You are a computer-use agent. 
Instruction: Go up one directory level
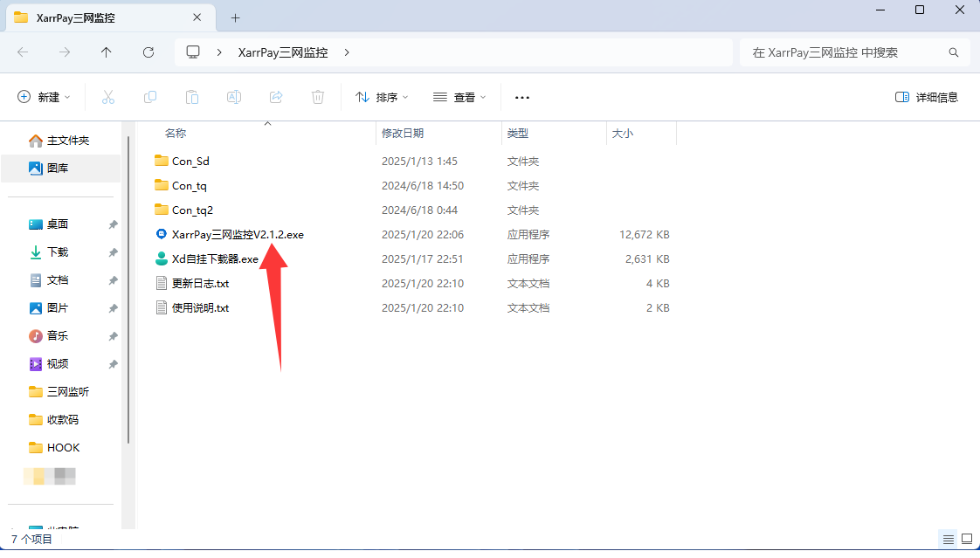107,52
